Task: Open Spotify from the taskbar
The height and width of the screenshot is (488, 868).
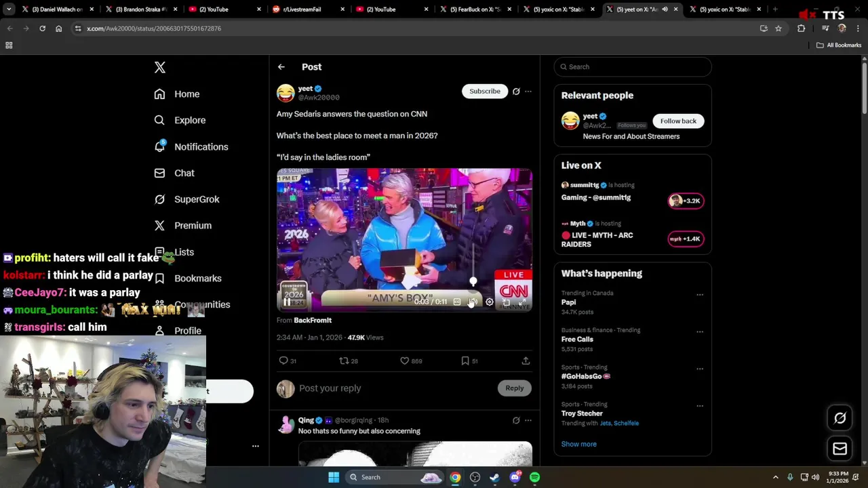Action: (534, 477)
